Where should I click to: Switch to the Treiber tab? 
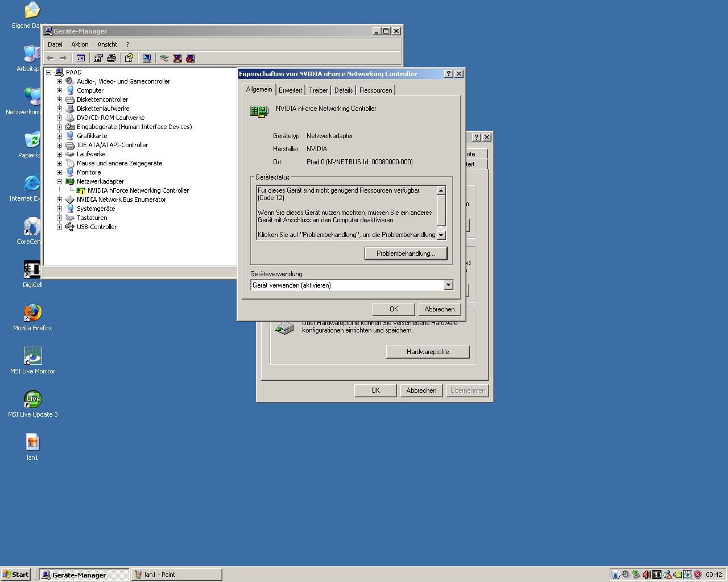point(318,90)
